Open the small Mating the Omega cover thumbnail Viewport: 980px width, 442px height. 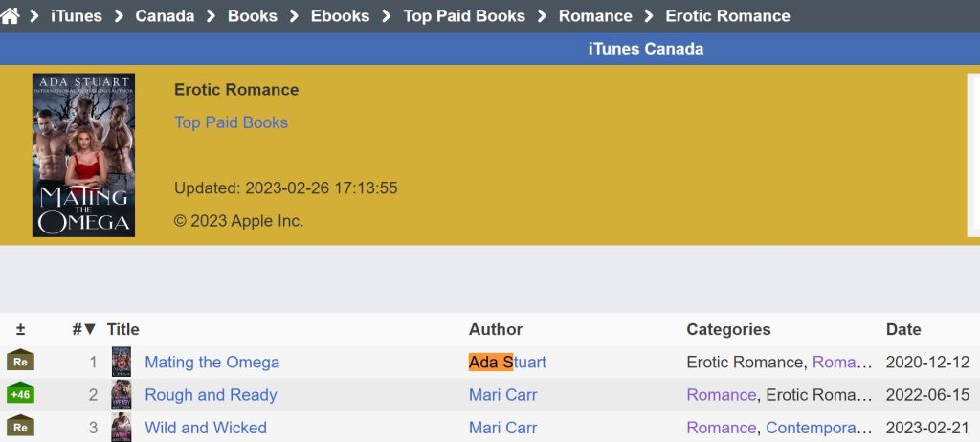122,362
